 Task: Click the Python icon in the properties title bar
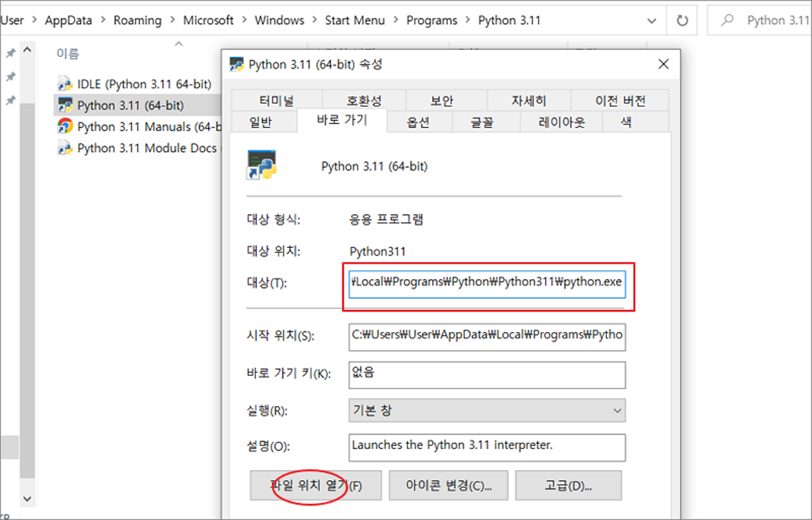tap(237, 64)
